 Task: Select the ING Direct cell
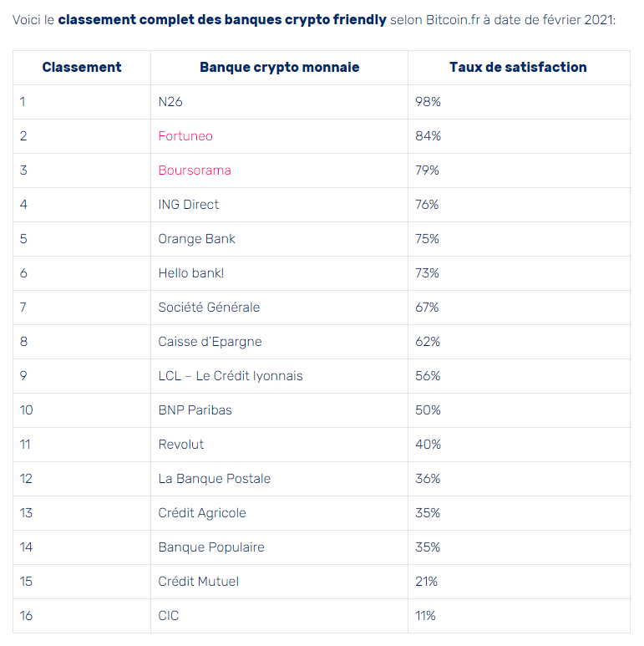point(188,205)
